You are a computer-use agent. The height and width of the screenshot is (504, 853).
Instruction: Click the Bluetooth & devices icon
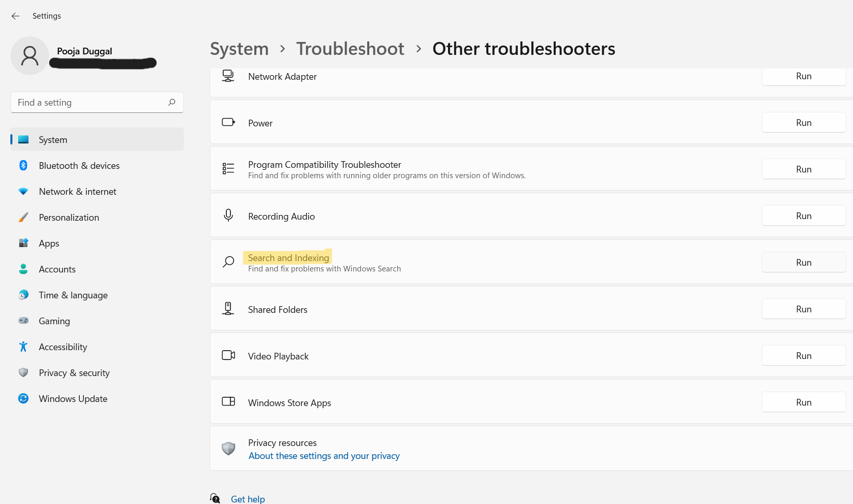(x=23, y=165)
